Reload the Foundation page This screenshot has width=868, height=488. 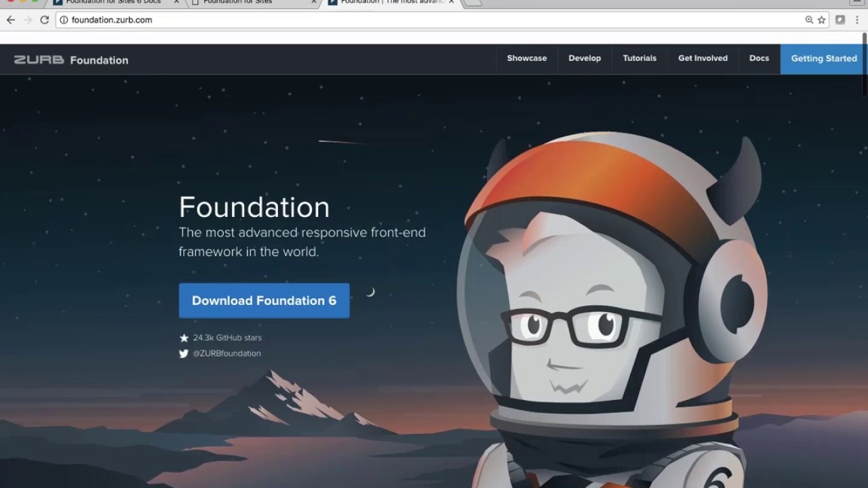click(x=45, y=20)
